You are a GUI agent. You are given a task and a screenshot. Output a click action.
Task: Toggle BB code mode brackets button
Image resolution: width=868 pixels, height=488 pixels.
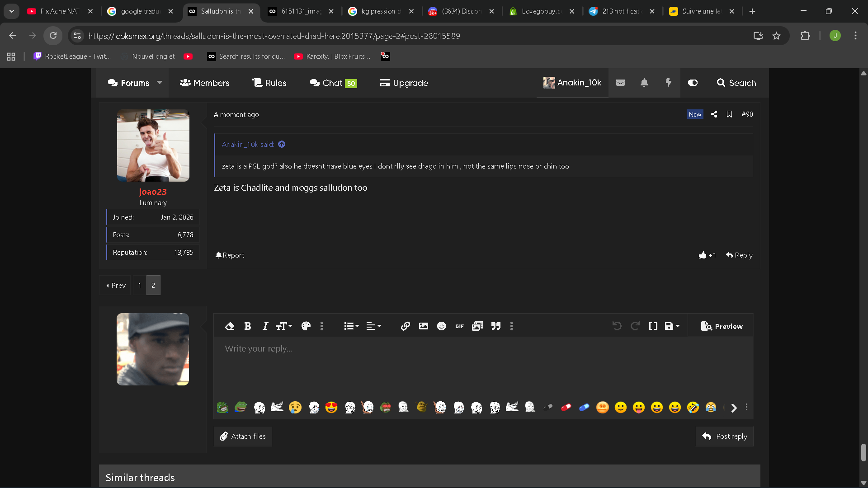click(653, 326)
